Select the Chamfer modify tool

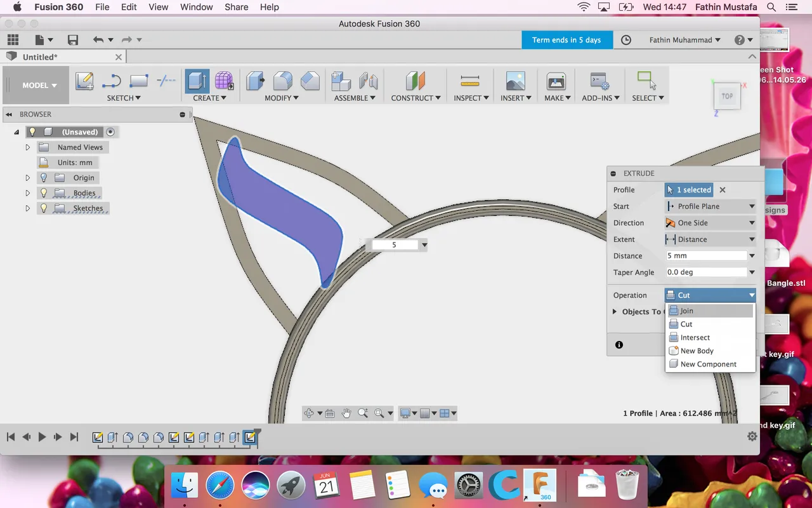click(310, 81)
